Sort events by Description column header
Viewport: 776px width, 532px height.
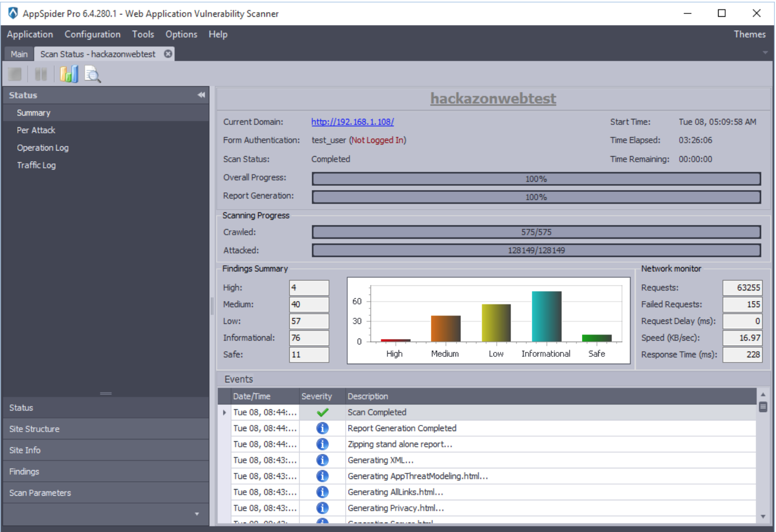coord(550,396)
